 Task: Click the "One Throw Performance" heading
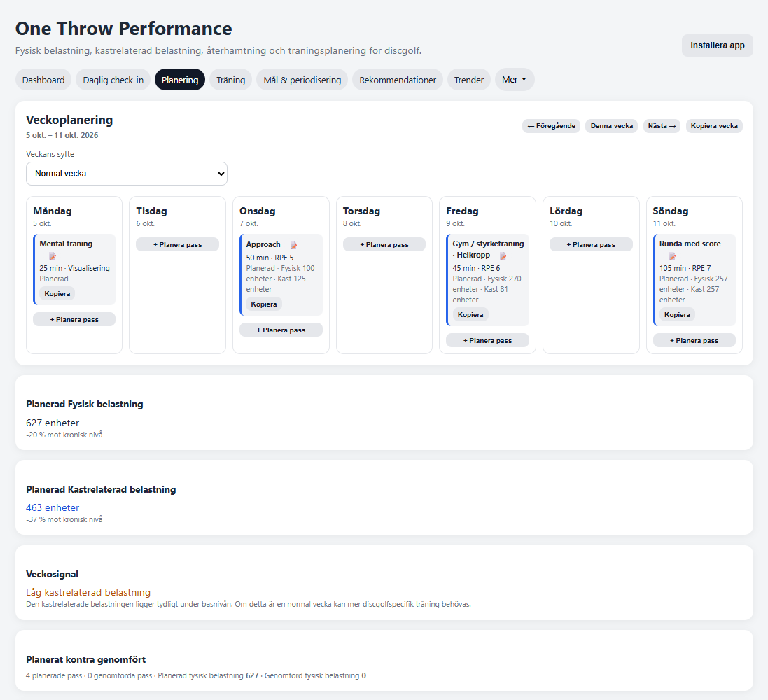pos(124,29)
